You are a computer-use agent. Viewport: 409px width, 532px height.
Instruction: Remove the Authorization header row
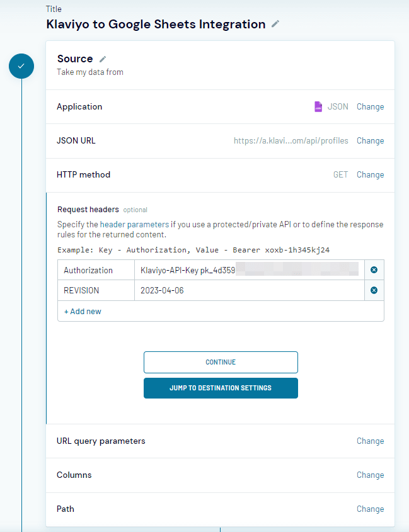tap(374, 269)
